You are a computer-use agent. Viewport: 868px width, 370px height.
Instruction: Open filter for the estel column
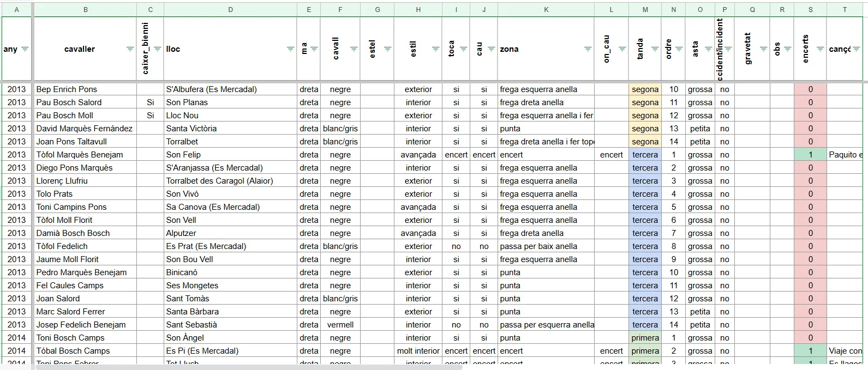coord(387,49)
